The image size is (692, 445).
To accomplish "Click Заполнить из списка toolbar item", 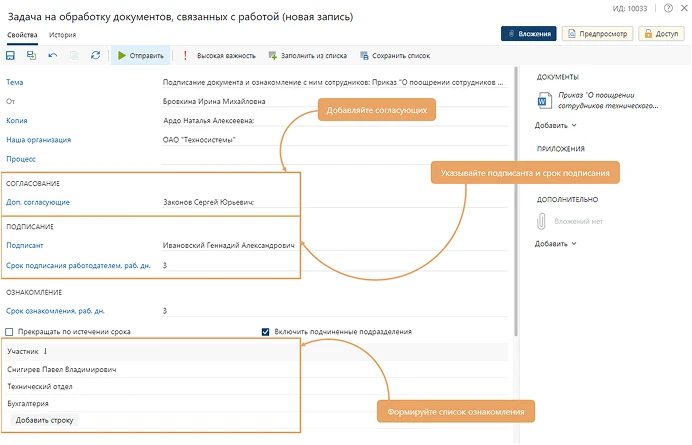I will point(307,56).
